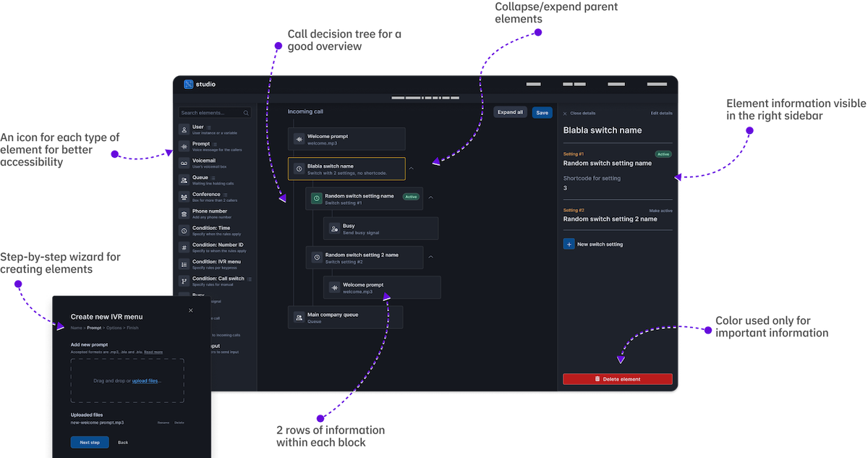Select the Voicemail element icon

184,163
